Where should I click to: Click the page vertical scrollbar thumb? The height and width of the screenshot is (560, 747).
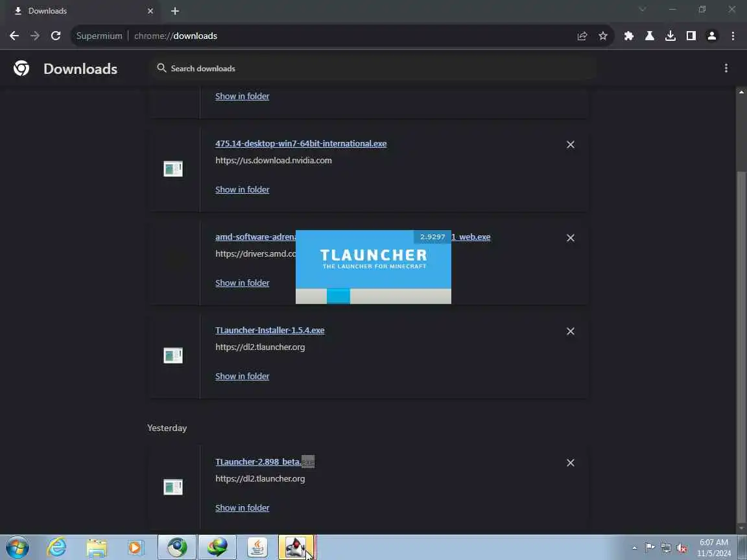click(x=741, y=347)
